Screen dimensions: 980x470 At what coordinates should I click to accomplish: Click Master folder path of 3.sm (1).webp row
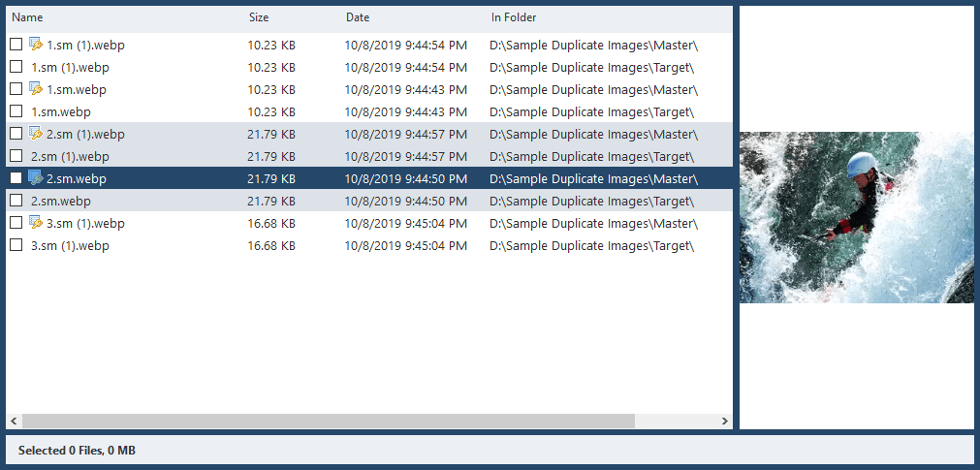pos(594,223)
